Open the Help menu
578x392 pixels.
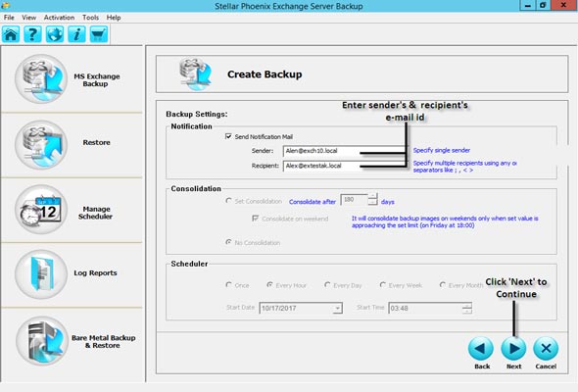click(114, 18)
